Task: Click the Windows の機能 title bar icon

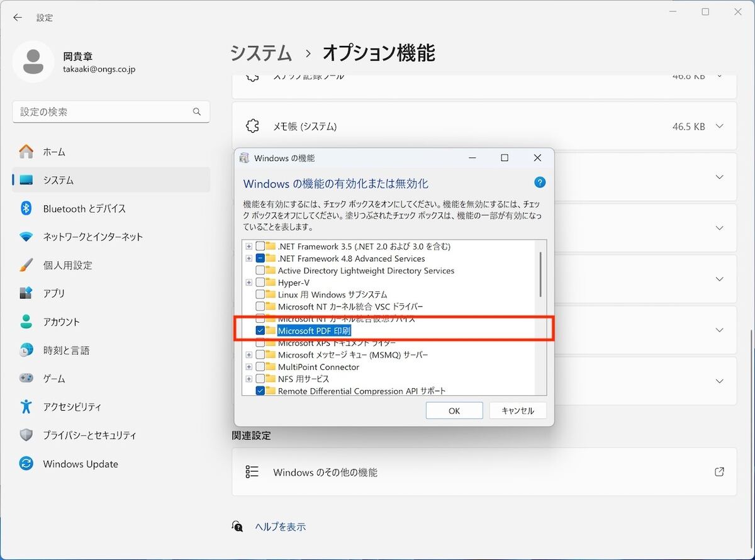Action: pos(245,158)
